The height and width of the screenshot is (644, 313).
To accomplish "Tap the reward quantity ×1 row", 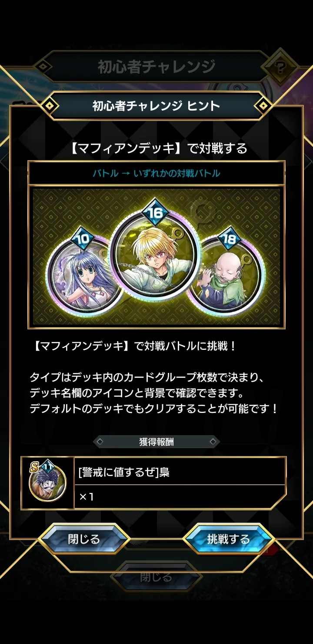I will [x=180, y=496].
